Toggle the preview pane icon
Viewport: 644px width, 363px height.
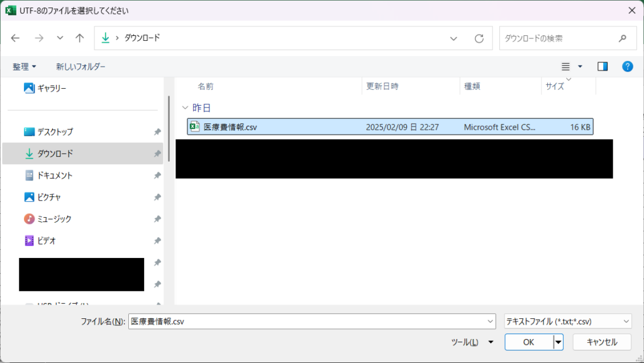[x=602, y=66]
